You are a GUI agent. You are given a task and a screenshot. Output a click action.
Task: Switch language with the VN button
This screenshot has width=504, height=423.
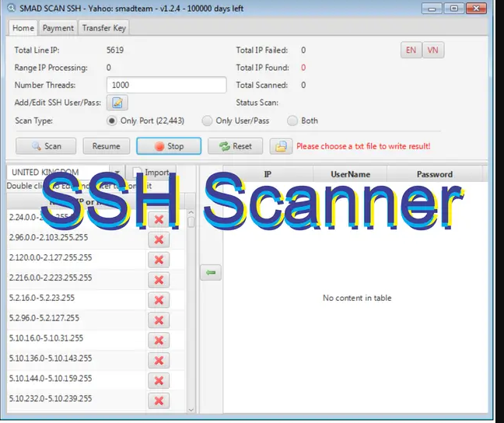(x=433, y=51)
